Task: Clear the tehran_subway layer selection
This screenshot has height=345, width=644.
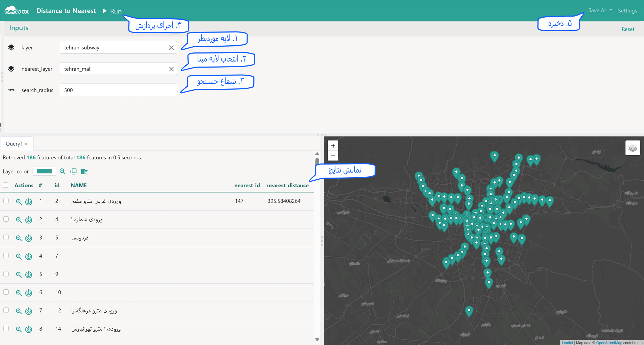Action: pyautogui.click(x=171, y=48)
